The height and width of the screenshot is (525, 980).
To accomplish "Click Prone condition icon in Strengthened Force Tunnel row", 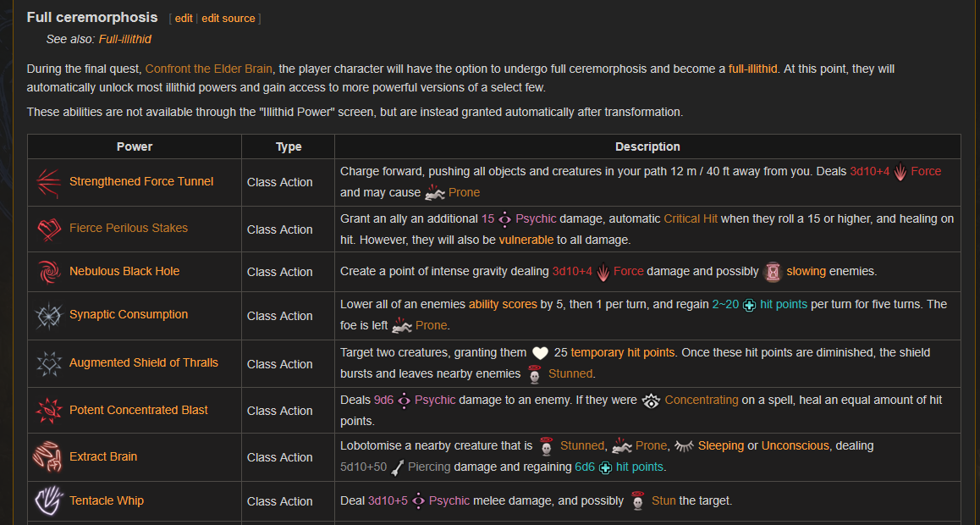I will click(x=434, y=192).
